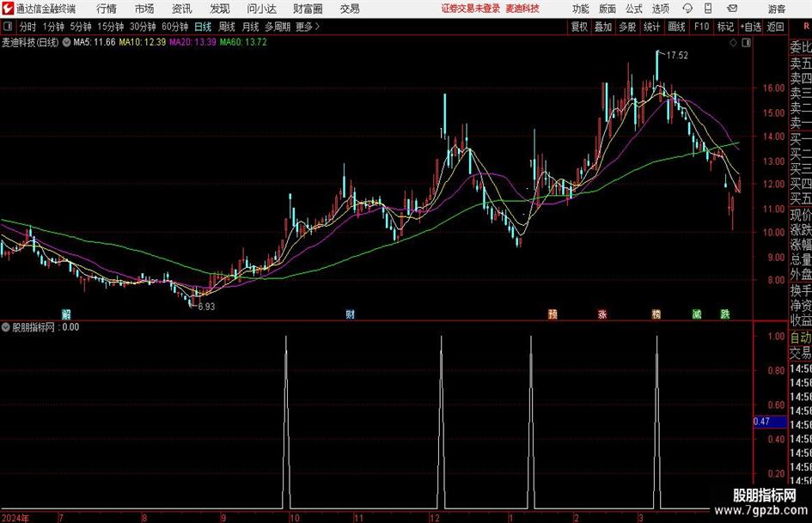Viewport: 812px width, 523px height.
Task: Click the 叠加 overlay button
Action: tap(603, 27)
